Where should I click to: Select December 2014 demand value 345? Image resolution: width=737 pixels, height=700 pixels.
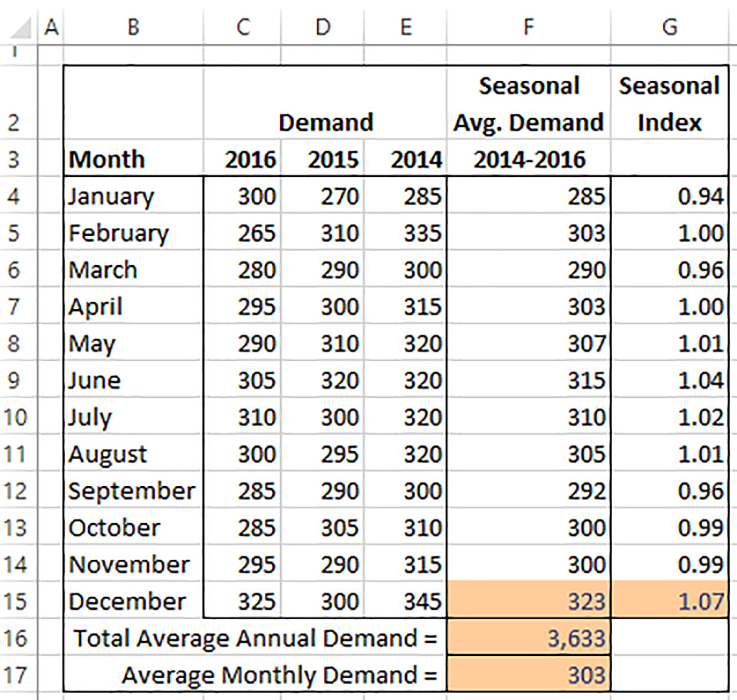(x=407, y=601)
